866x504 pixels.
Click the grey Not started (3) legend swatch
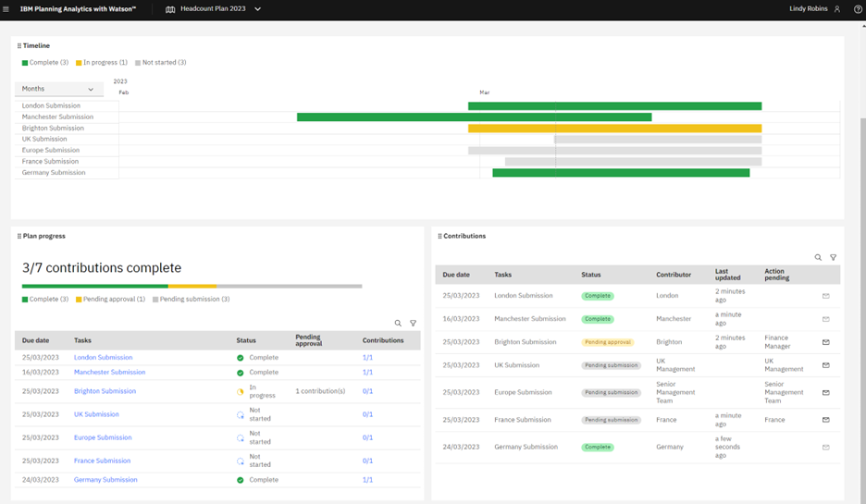138,63
